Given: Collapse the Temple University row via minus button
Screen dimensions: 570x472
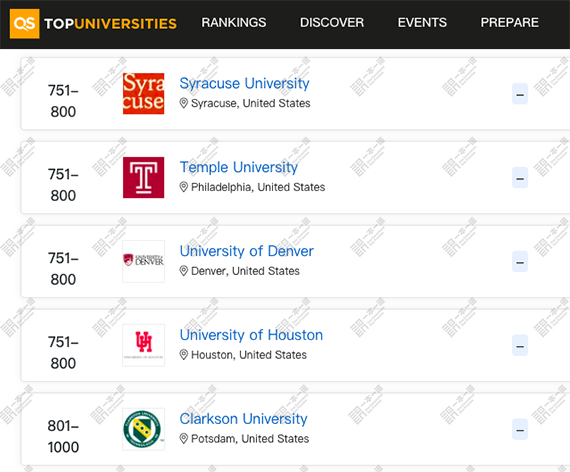Looking at the screenshot, I should [520, 178].
